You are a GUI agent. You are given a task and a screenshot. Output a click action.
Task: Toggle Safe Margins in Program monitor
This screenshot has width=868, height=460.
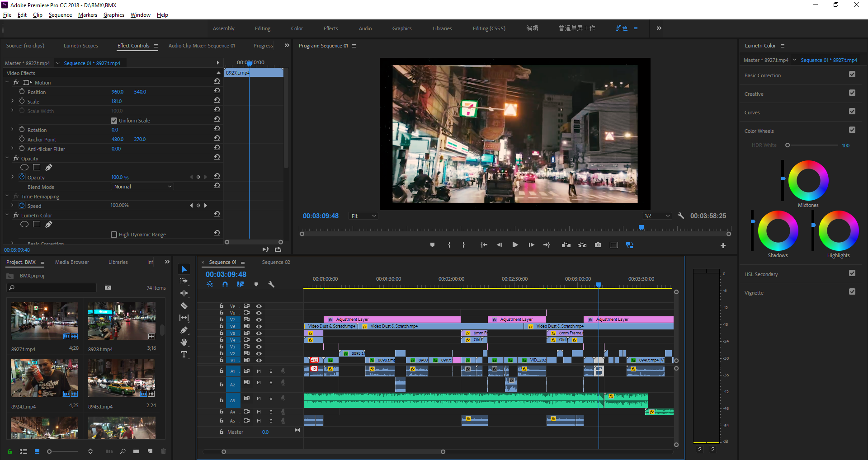614,245
